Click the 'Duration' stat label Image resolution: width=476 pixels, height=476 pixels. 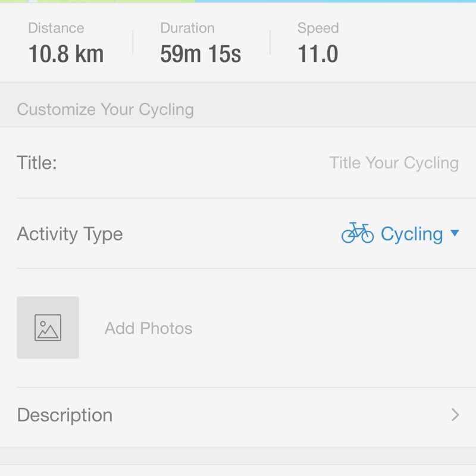pos(187,28)
